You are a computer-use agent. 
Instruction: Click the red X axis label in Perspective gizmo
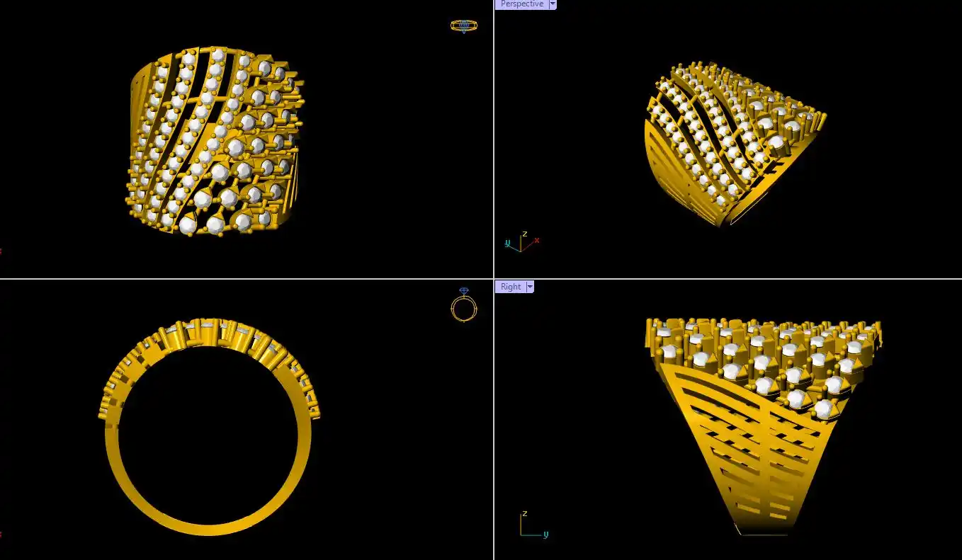click(x=537, y=240)
